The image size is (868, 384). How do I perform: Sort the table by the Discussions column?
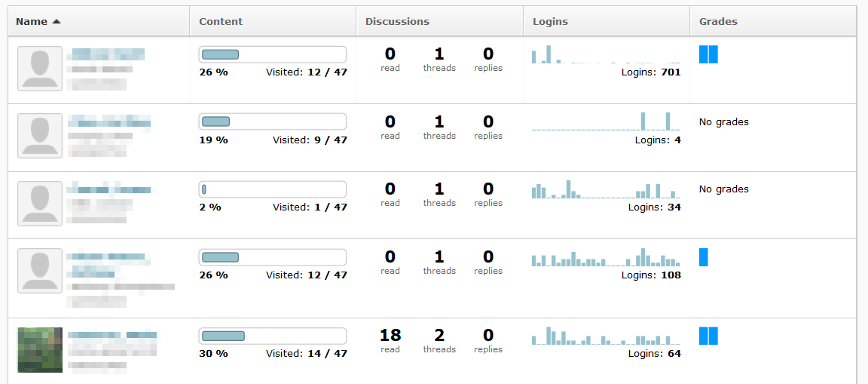click(x=397, y=22)
